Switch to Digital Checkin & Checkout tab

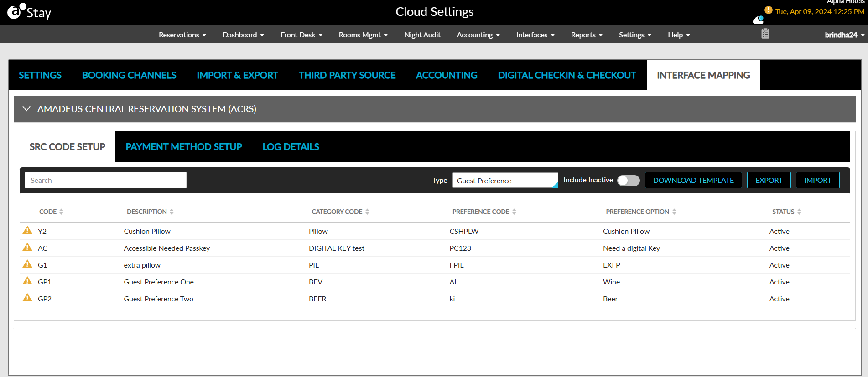coord(567,75)
